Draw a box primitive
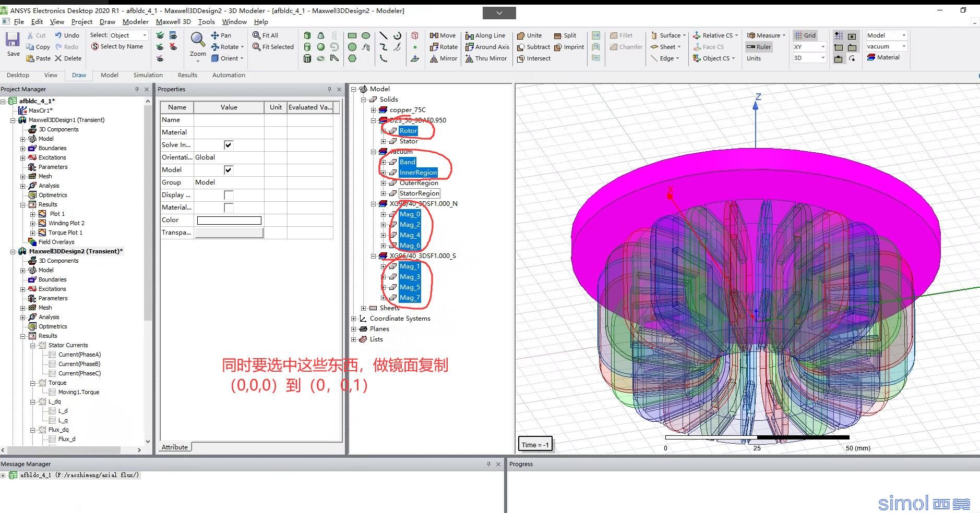 coord(307,35)
